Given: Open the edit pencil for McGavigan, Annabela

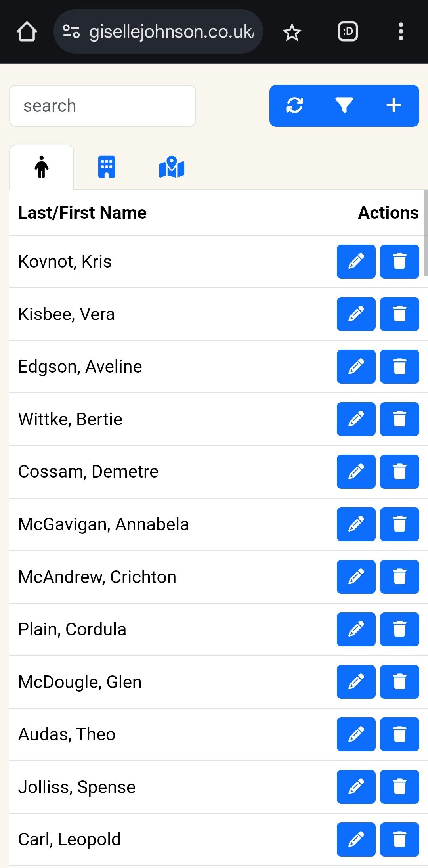Looking at the screenshot, I should [x=355, y=524].
